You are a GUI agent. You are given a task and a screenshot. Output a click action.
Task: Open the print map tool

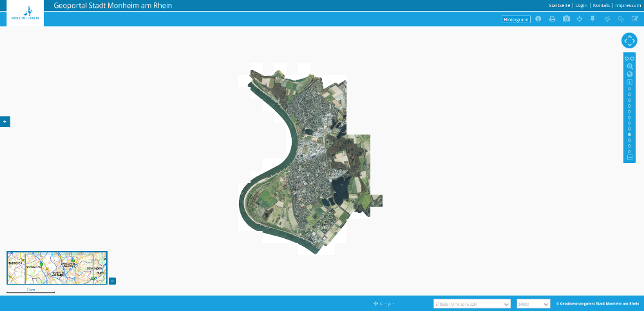[x=552, y=19]
